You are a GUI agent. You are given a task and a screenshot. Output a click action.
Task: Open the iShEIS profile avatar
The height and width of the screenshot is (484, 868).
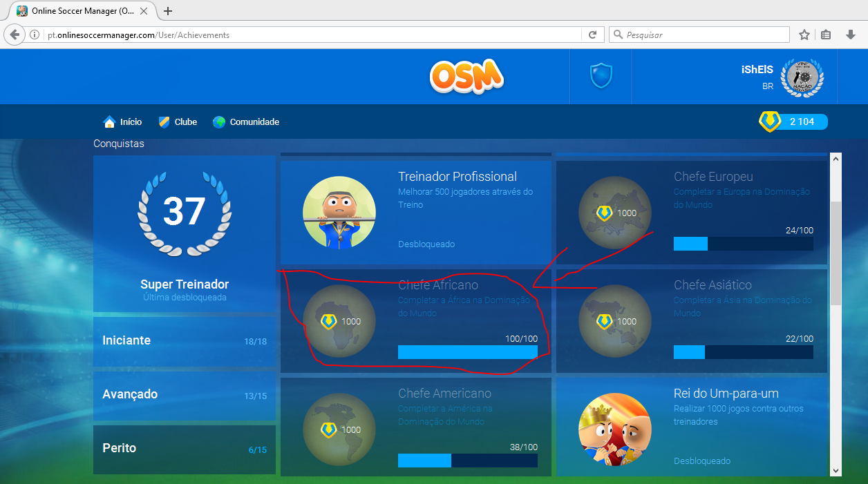click(802, 77)
